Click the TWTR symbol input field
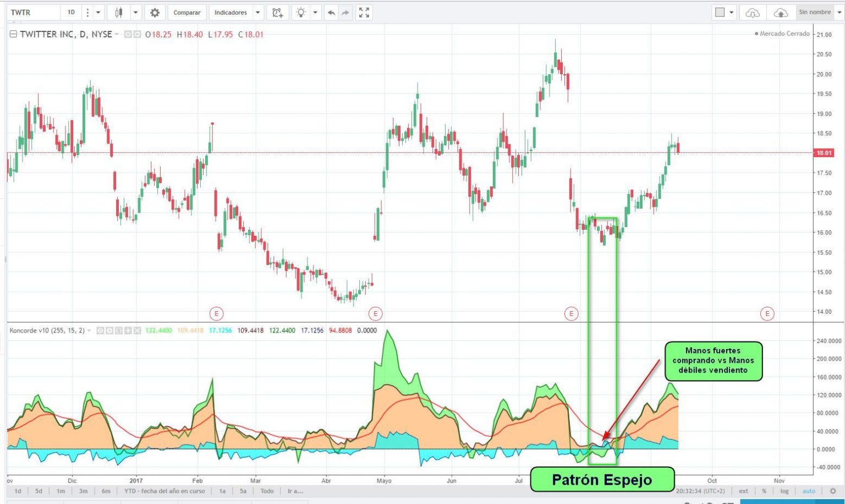The width and height of the screenshot is (845, 504). coord(33,13)
